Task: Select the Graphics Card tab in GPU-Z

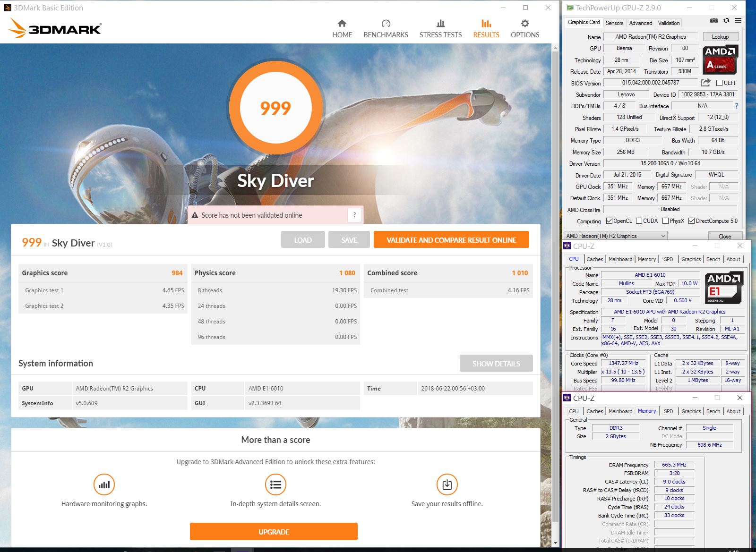Action: pos(584,22)
